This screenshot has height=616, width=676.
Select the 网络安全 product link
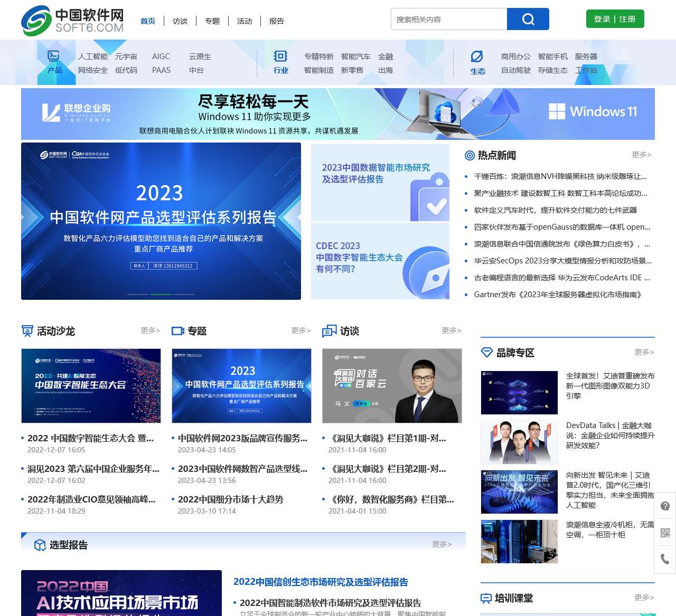pyautogui.click(x=93, y=70)
